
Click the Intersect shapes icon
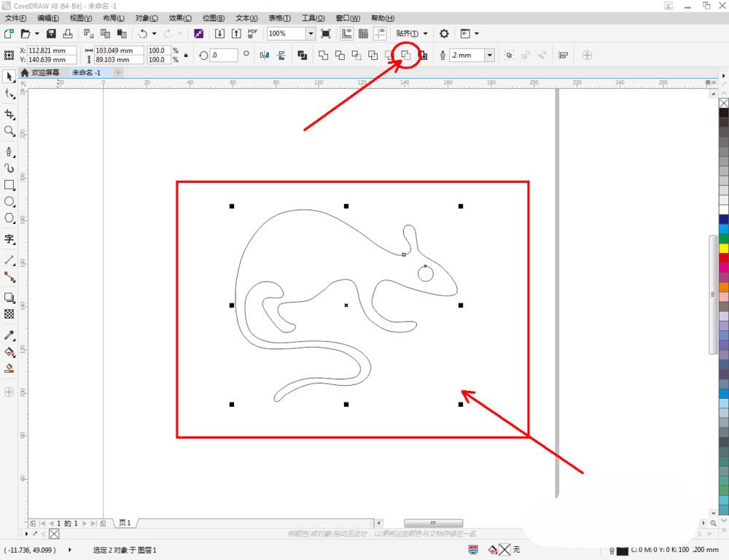tap(356, 55)
